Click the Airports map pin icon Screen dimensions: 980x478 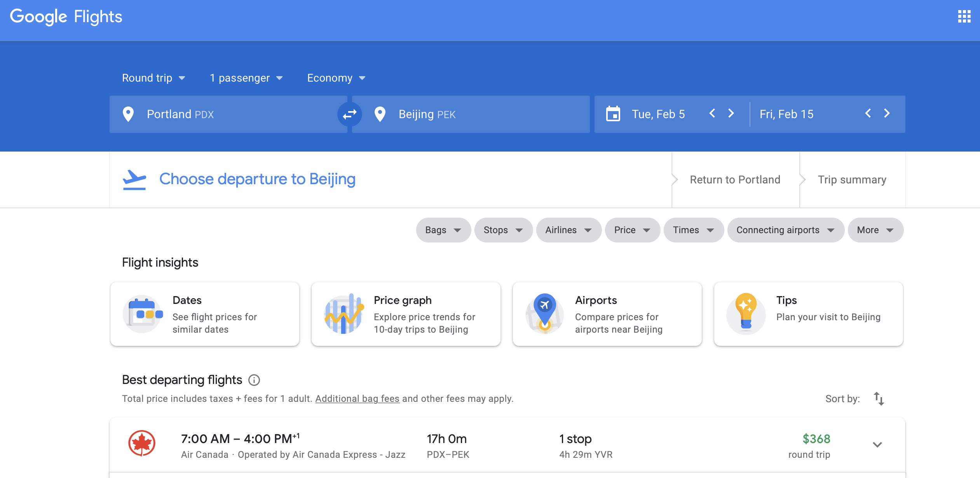click(x=545, y=314)
